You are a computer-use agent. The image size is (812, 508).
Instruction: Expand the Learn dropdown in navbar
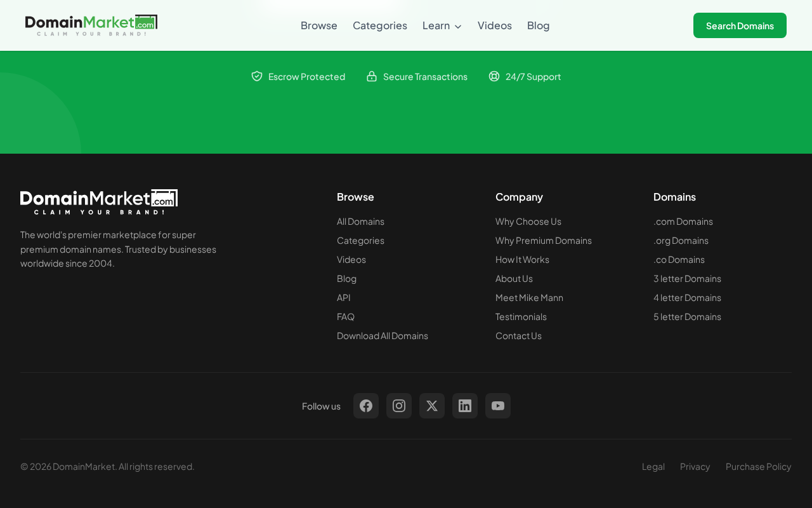coord(442,25)
